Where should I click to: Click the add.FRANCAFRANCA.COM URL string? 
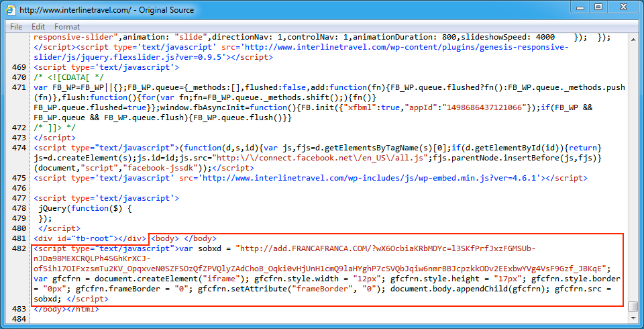click(321, 258)
